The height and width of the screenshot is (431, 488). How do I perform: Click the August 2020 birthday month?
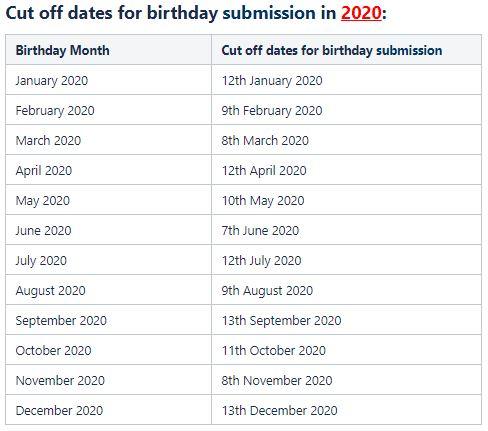click(50, 291)
